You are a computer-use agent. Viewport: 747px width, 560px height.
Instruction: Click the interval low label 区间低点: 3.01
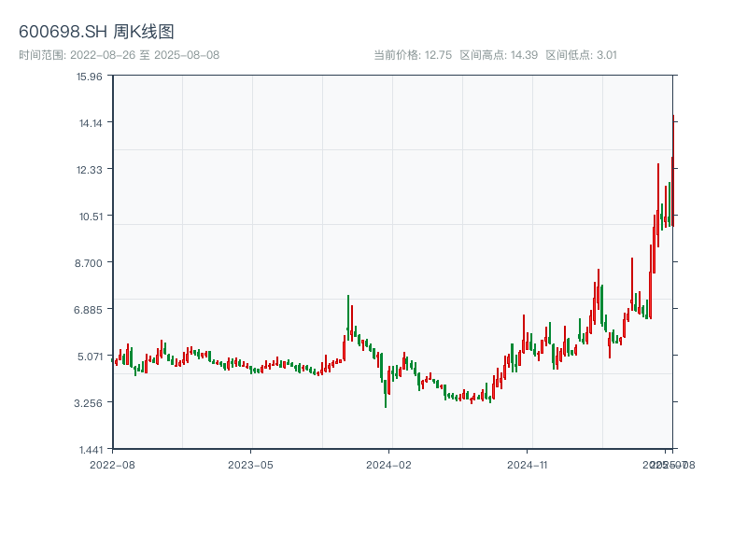click(581, 55)
